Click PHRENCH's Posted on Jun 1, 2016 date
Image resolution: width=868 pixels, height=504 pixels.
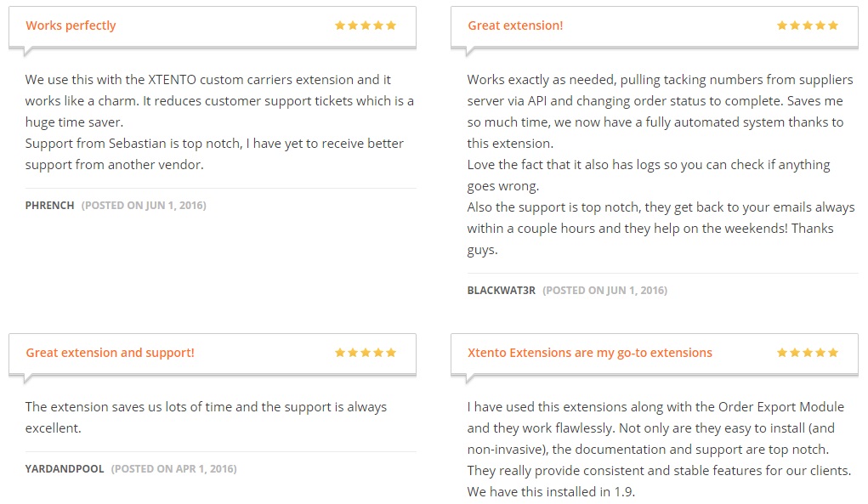click(x=144, y=205)
